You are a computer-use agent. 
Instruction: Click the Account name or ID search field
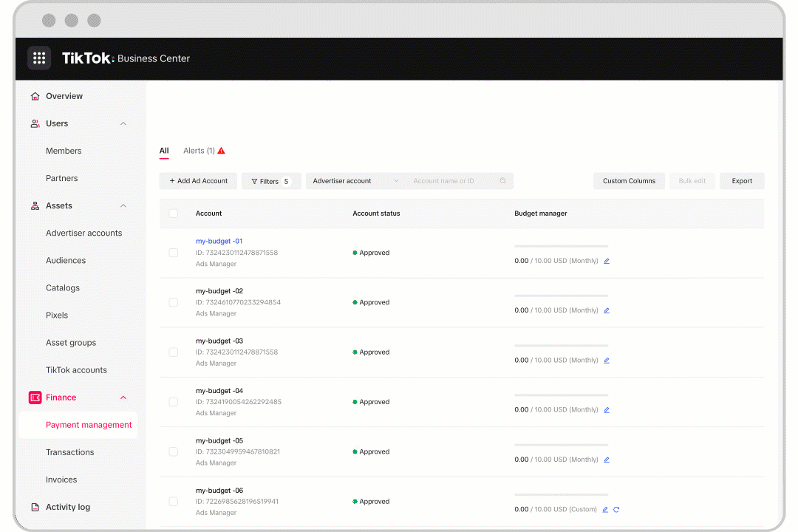(458, 181)
